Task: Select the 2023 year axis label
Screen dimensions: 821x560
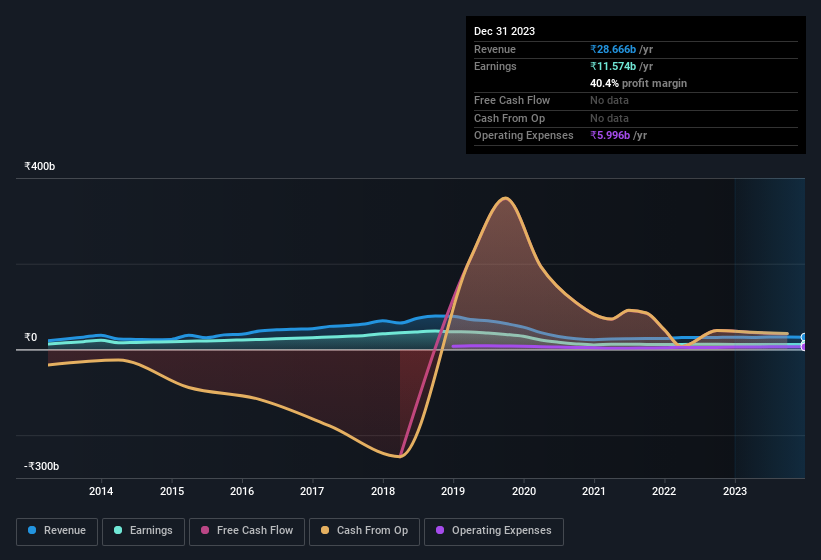Action: tap(735, 491)
